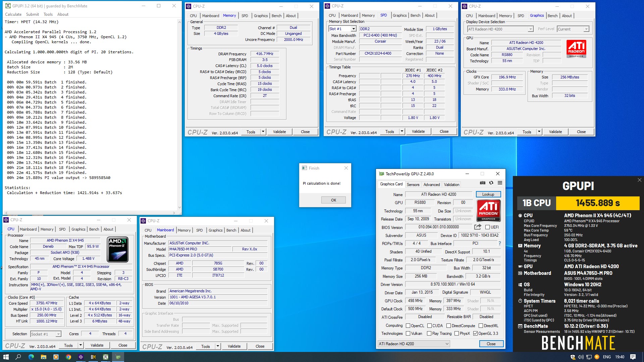This screenshot has width=644, height=362.
Task: Open the Slot #1 memory slot dropdown
Action: click(x=353, y=29)
